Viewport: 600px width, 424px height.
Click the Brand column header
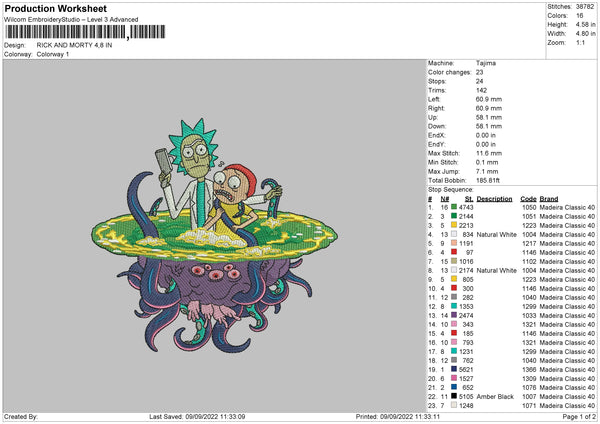pos(549,199)
